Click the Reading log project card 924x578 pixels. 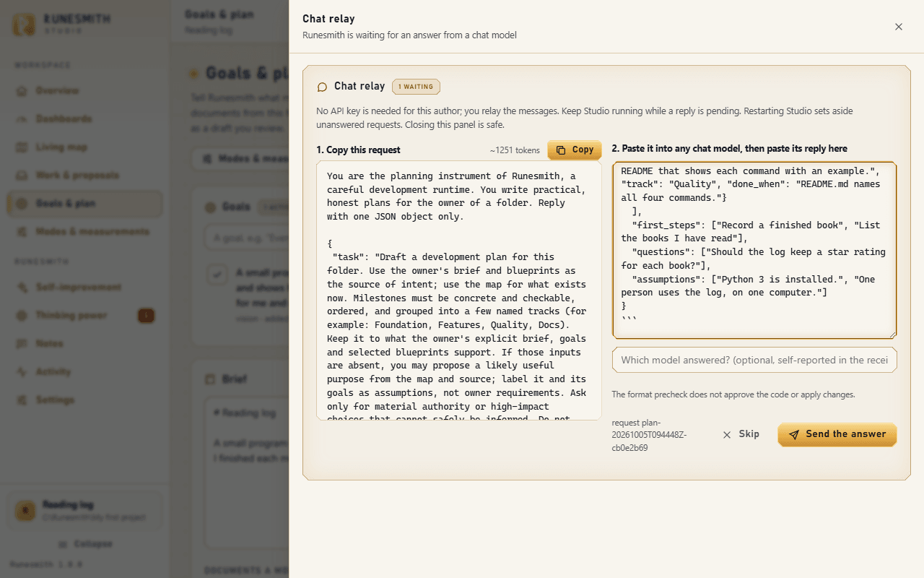(84, 511)
